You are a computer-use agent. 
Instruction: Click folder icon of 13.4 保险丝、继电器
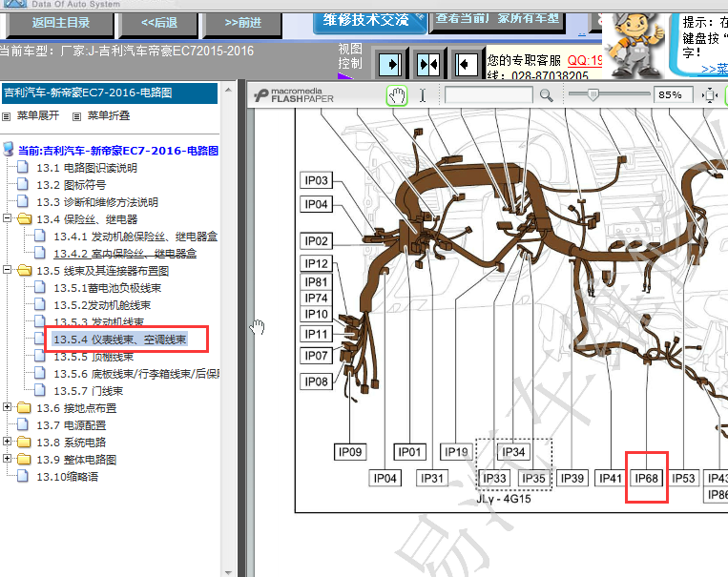pyautogui.click(x=24, y=218)
